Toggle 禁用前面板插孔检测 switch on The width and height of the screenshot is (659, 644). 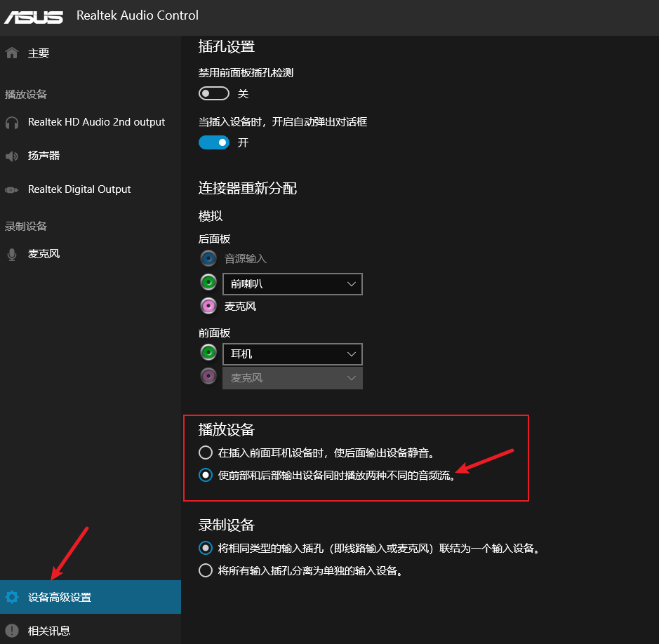(x=214, y=94)
